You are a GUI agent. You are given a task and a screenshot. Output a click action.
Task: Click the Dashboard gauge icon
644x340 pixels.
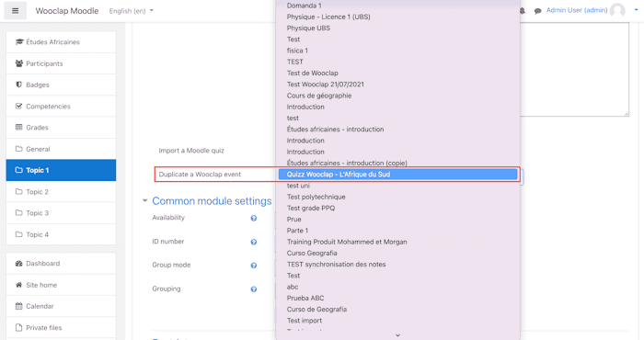coord(19,264)
